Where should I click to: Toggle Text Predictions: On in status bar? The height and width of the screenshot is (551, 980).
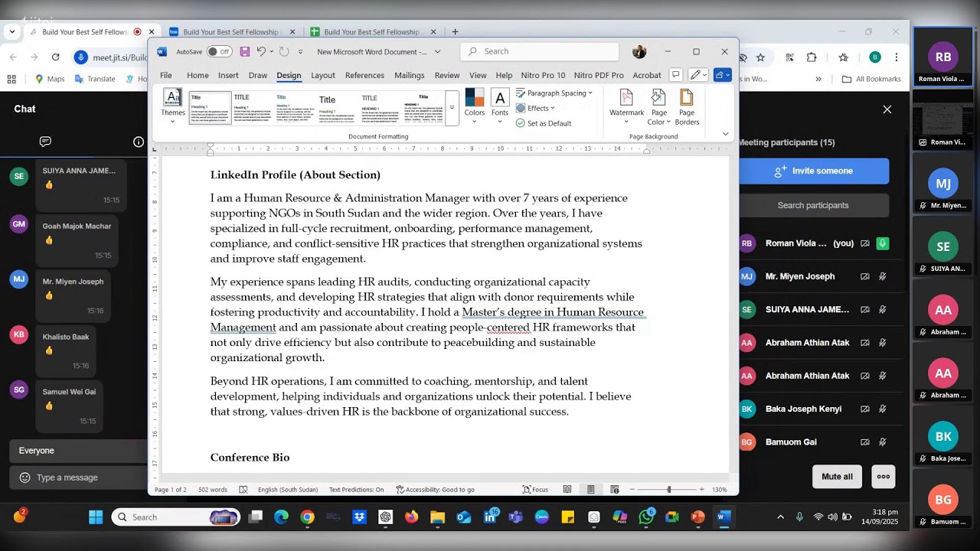357,490
